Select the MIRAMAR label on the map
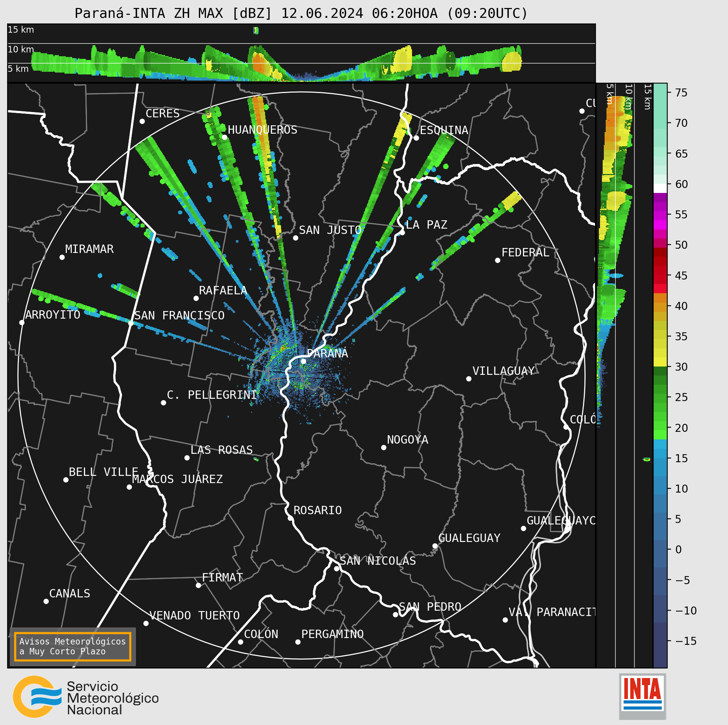 point(89,249)
